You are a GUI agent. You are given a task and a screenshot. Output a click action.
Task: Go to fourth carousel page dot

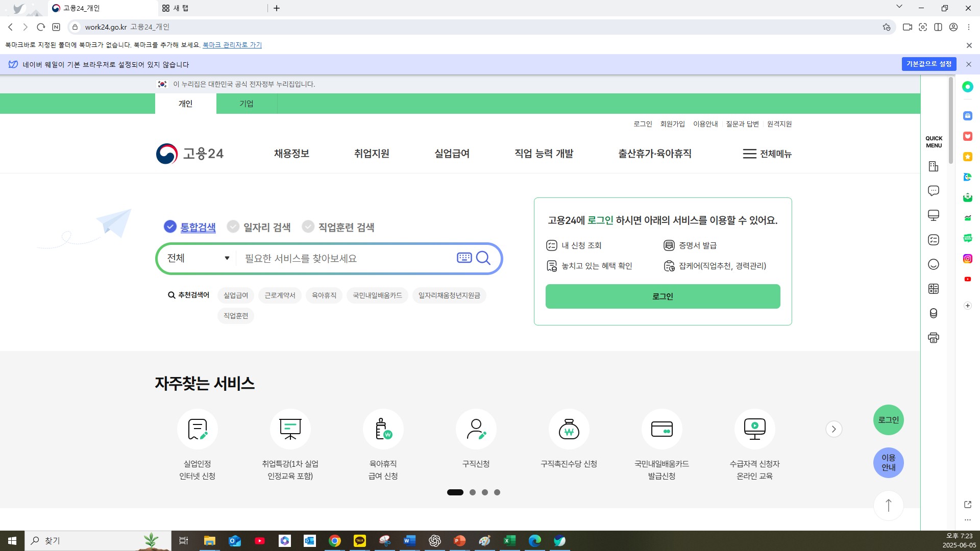pyautogui.click(x=497, y=492)
